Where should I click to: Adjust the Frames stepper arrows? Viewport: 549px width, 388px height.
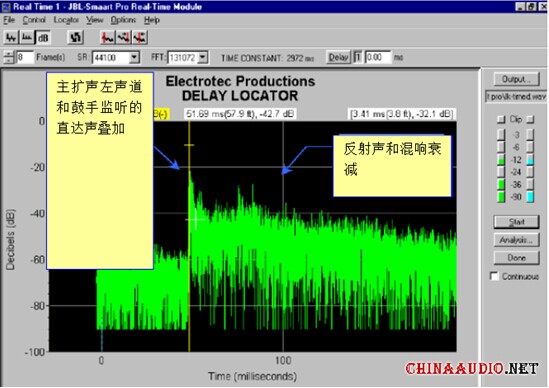[8, 57]
